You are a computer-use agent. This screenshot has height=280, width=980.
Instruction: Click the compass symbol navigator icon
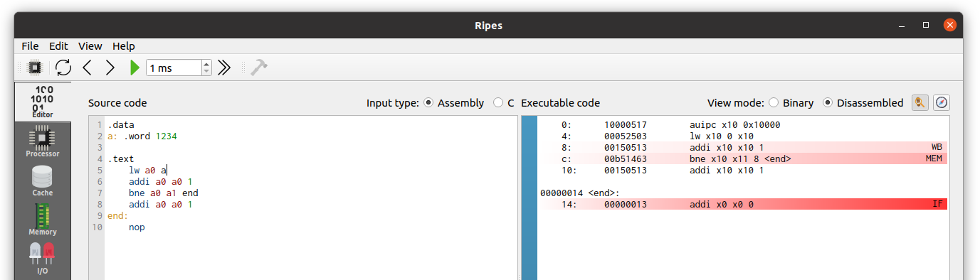[x=942, y=102]
